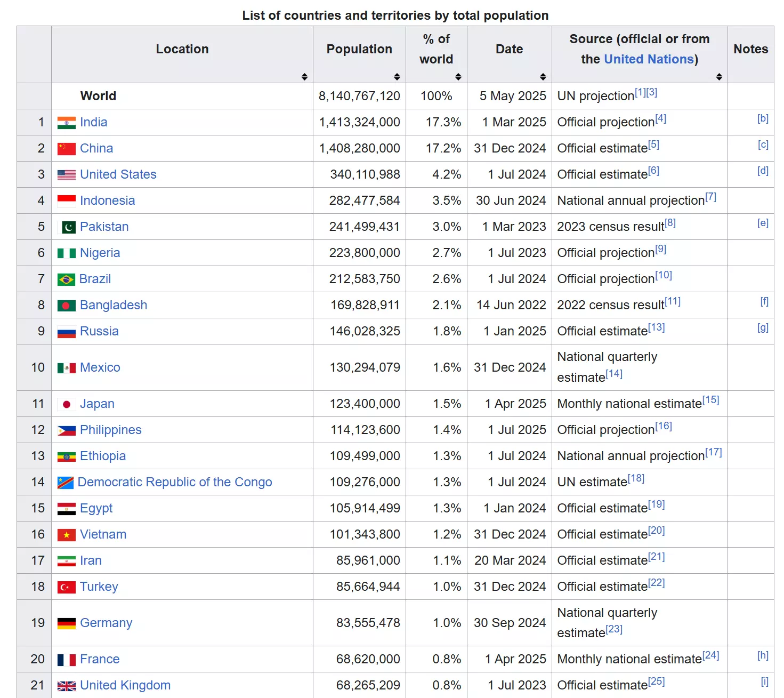Open footnote [c] in China's Notes cell
This screenshot has height=698, width=784.
coord(763,145)
